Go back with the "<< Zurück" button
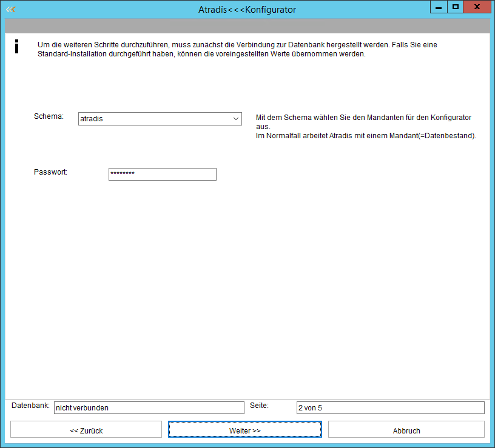Image resolution: width=495 pixels, height=448 pixels. [86, 429]
